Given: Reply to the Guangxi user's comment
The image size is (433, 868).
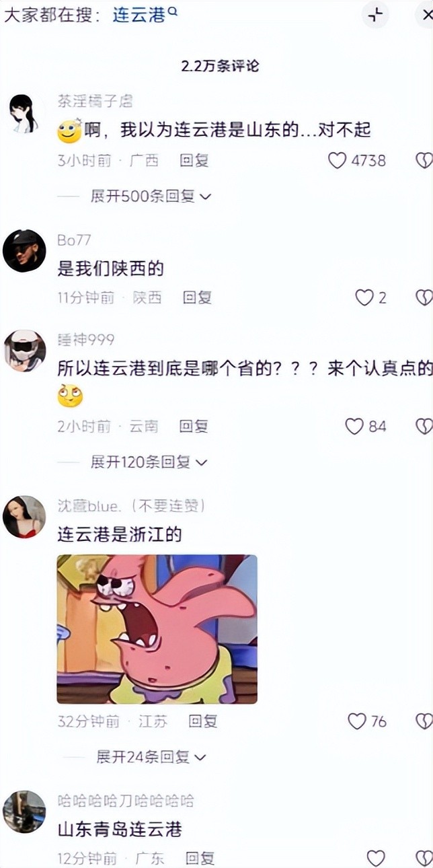Looking at the screenshot, I should click(x=194, y=160).
